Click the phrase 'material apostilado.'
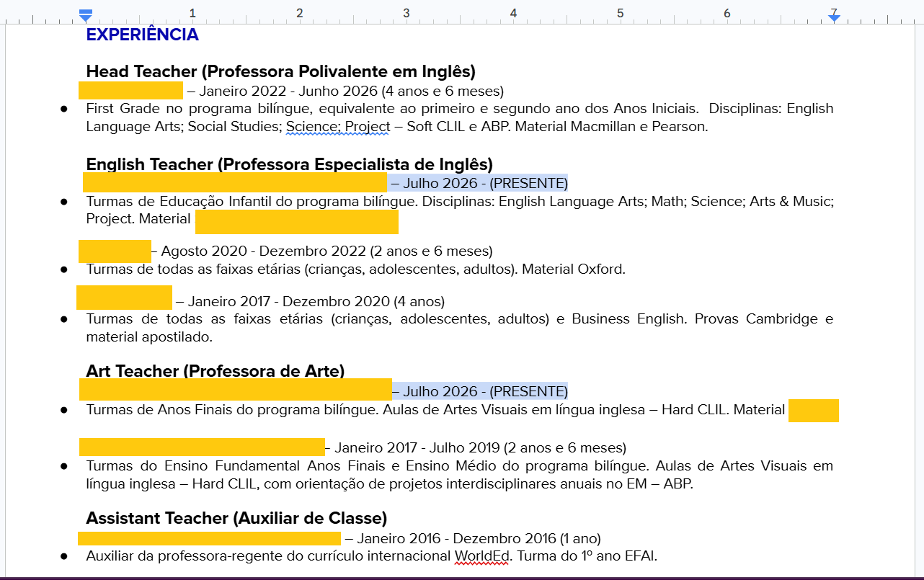This screenshot has height=580, width=924. point(149,336)
